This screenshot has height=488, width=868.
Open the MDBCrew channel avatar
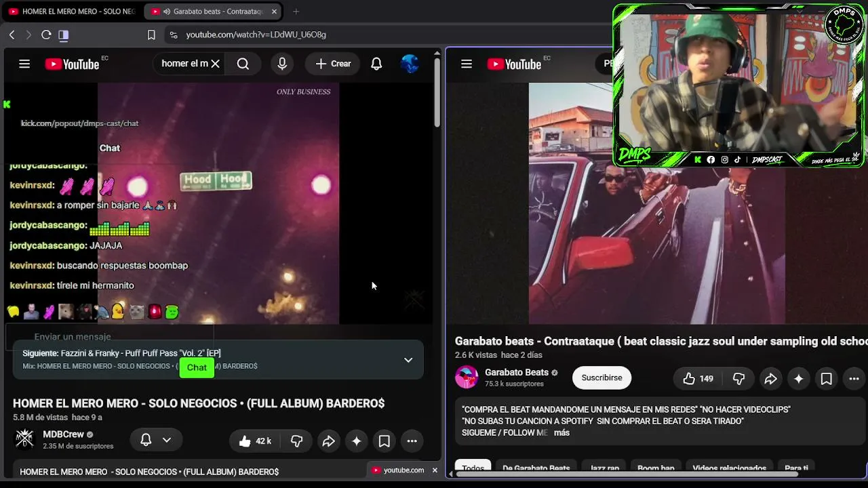[24, 439]
